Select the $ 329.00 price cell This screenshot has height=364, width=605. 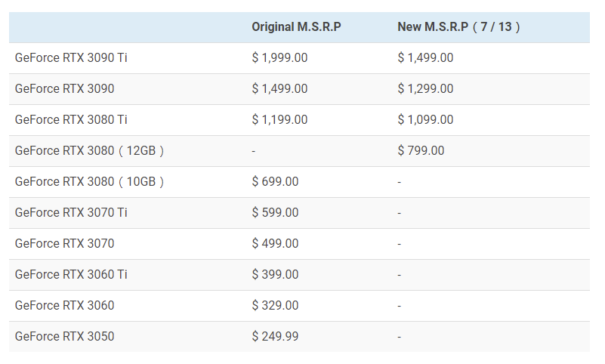click(275, 305)
